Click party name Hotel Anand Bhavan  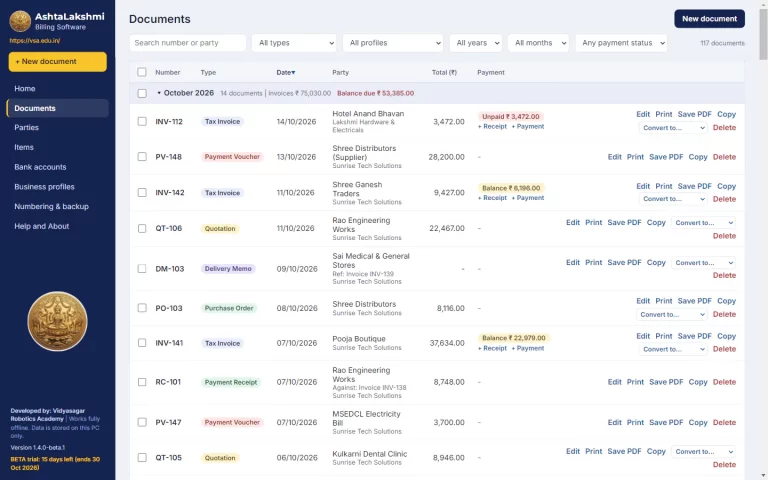click(368, 114)
